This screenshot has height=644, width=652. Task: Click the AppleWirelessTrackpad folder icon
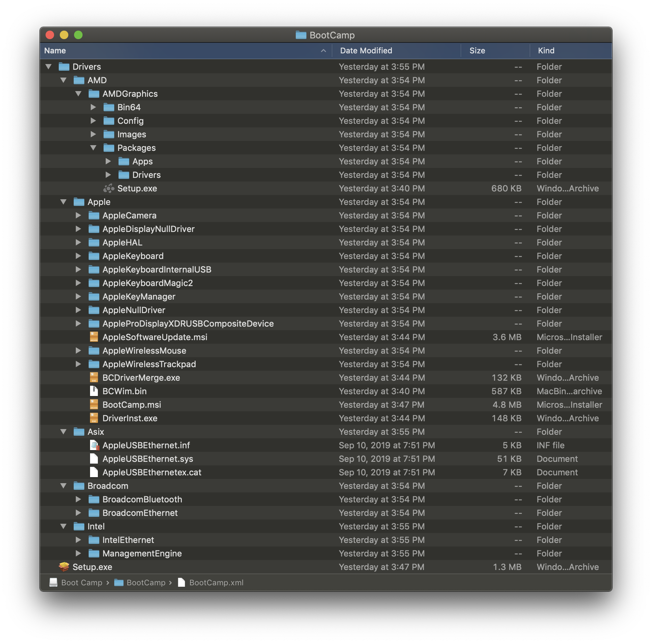(x=94, y=364)
